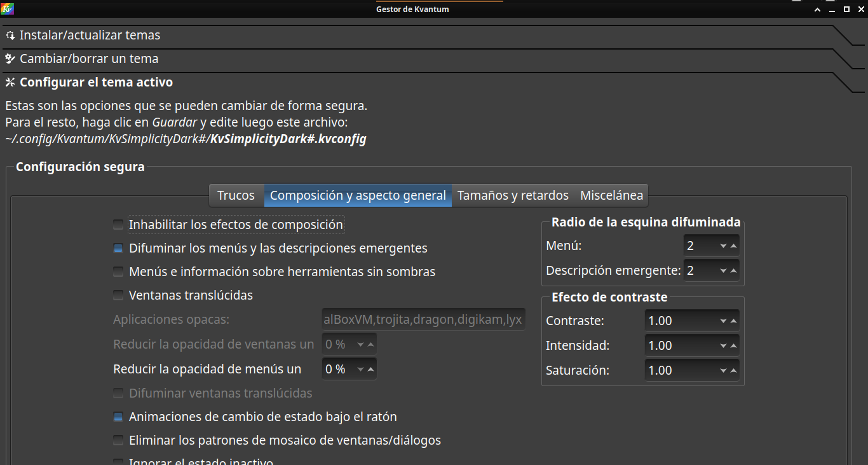
Task: Click the install/update themes section icon
Action: point(10,36)
